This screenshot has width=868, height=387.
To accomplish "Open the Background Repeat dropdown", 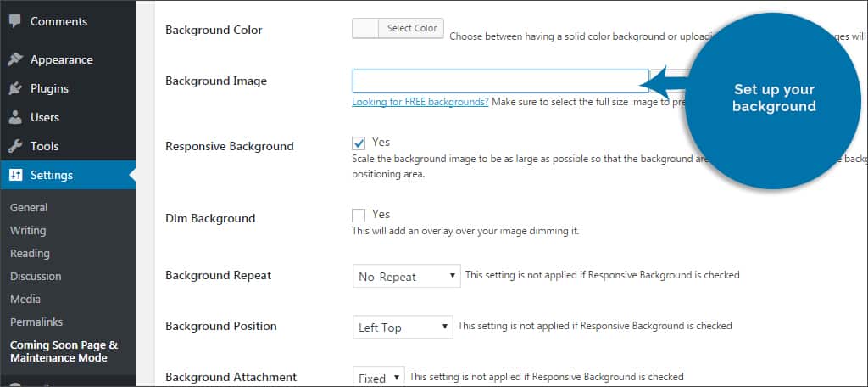I will pos(406,276).
